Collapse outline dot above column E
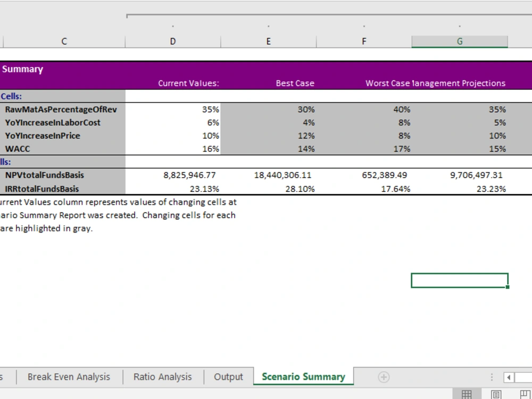This screenshot has width=532, height=399. click(268, 26)
